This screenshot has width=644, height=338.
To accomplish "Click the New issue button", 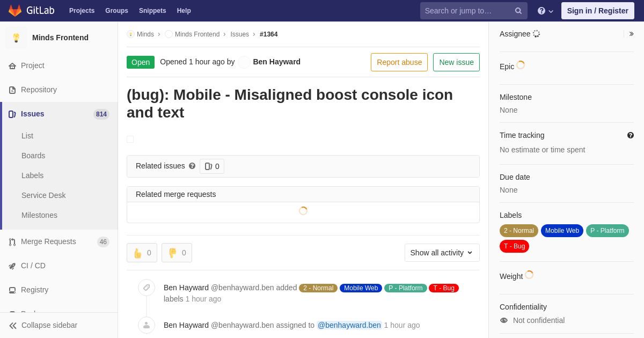I will (x=456, y=62).
